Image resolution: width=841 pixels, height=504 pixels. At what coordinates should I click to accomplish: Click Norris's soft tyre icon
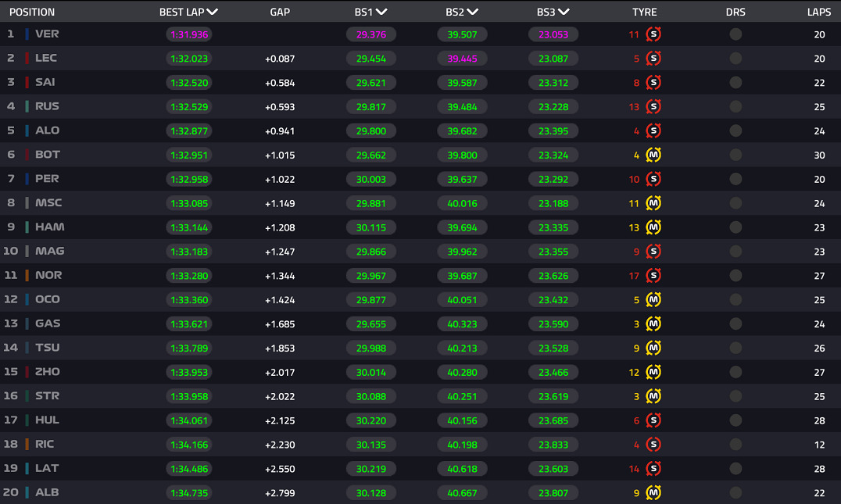[653, 276]
